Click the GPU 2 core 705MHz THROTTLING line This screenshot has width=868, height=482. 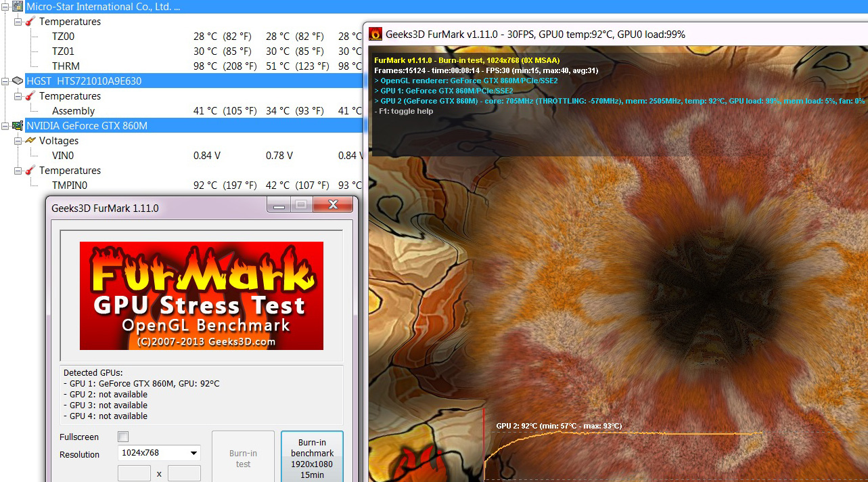point(620,101)
